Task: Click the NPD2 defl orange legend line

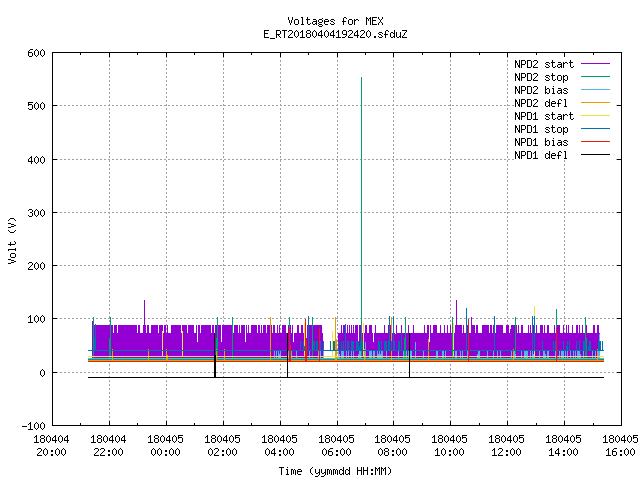Action: (595, 103)
